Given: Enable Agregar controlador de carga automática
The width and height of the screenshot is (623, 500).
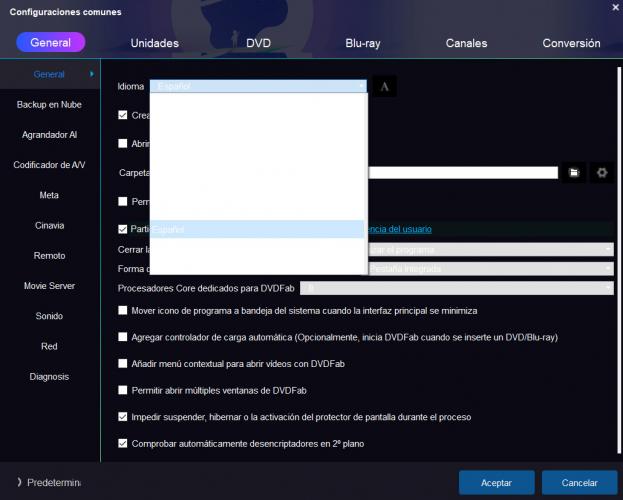Looking at the screenshot, I should coord(122,337).
